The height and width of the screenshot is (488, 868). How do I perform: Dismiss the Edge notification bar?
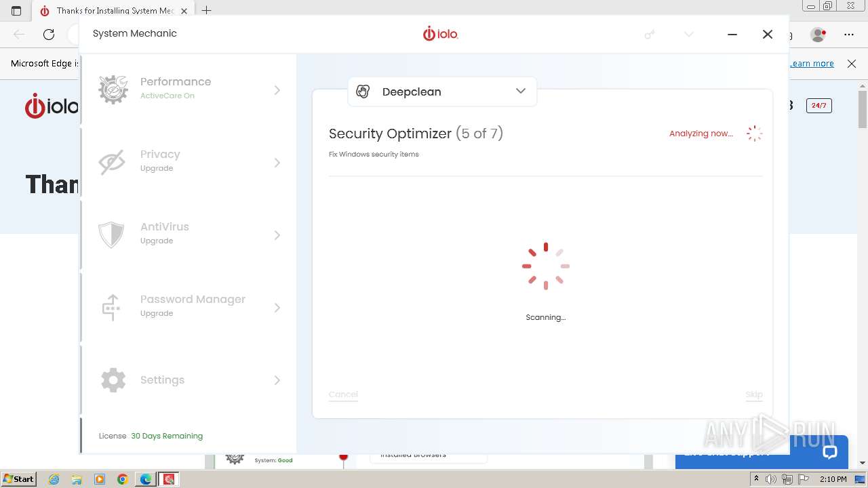point(852,63)
